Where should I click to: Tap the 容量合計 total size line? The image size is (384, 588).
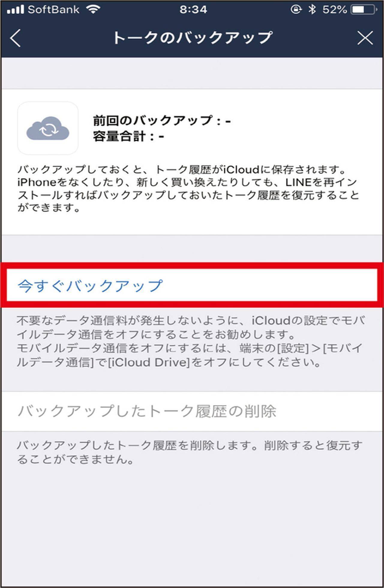[128, 136]
